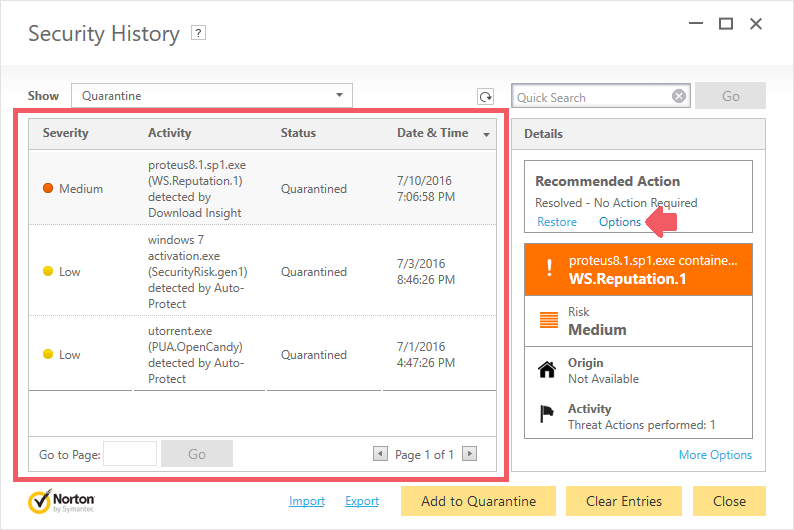Open the Show Quarantine dropdown
The image size is (794, 530).
(211, 96)
